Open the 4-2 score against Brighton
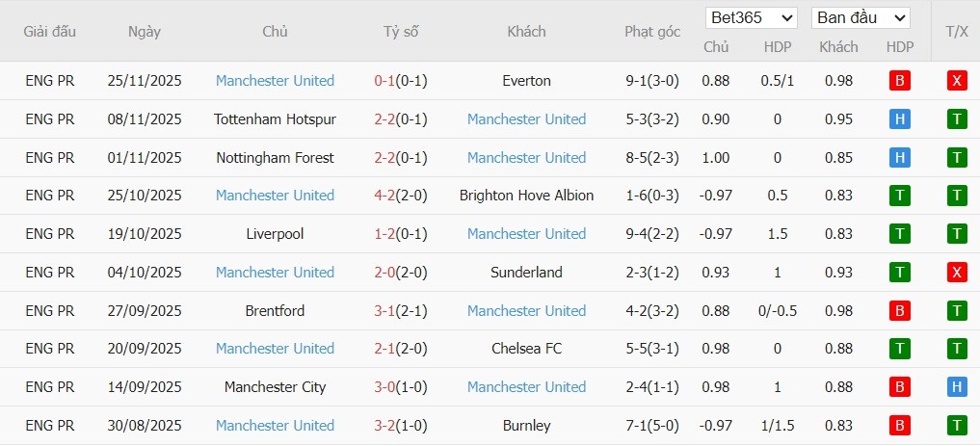980x446 pixels. 385,196
